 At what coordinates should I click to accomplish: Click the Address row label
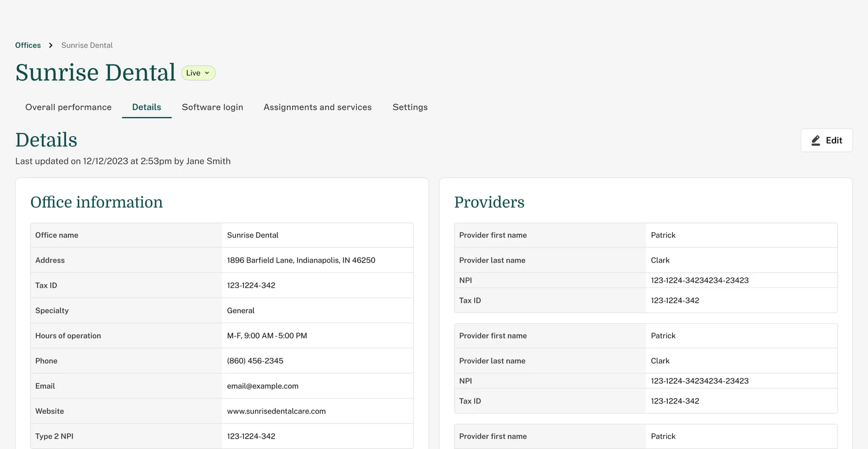[50, 260]
